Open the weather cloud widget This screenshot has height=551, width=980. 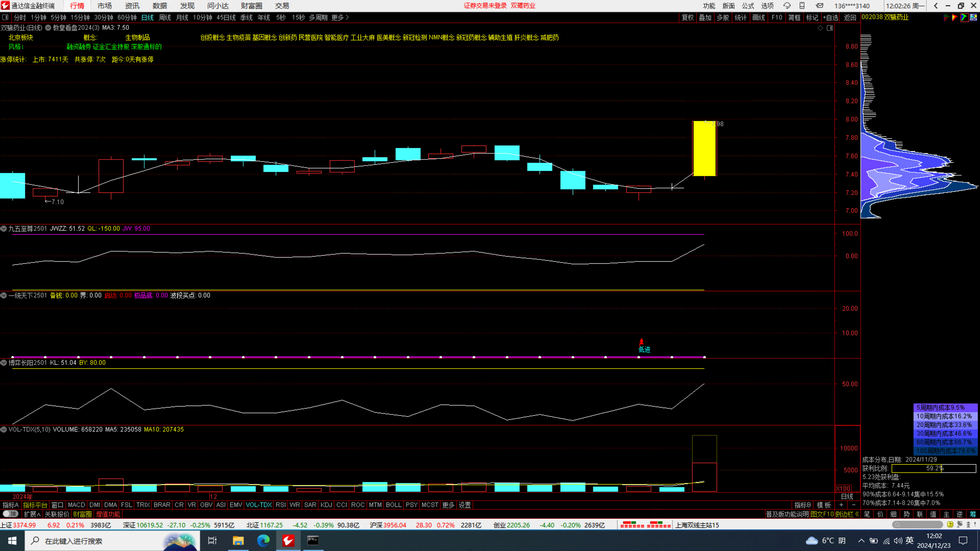825,540
